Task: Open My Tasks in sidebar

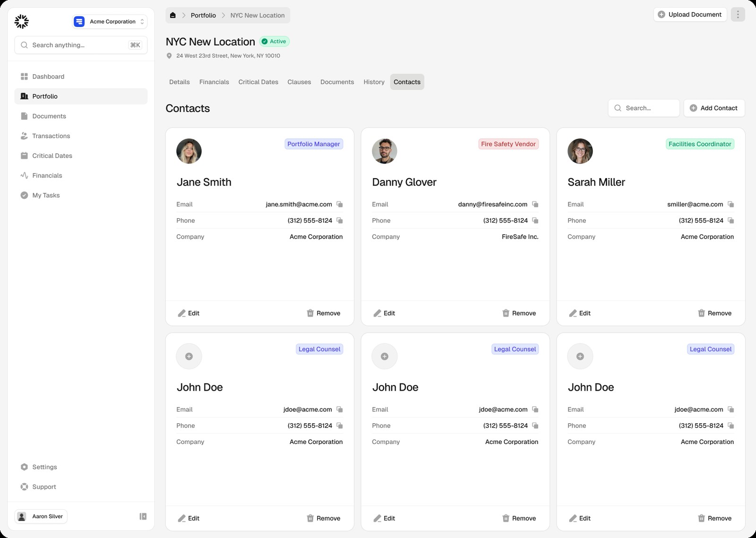Action: point(81,196)
